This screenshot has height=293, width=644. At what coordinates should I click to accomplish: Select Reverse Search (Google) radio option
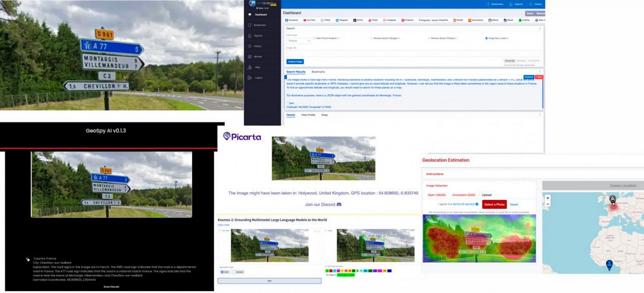[x=372, y=38]
